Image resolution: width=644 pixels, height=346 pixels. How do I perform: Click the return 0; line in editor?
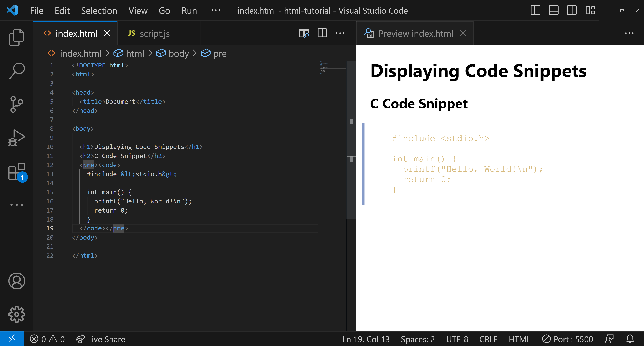(x=111, y=210)
